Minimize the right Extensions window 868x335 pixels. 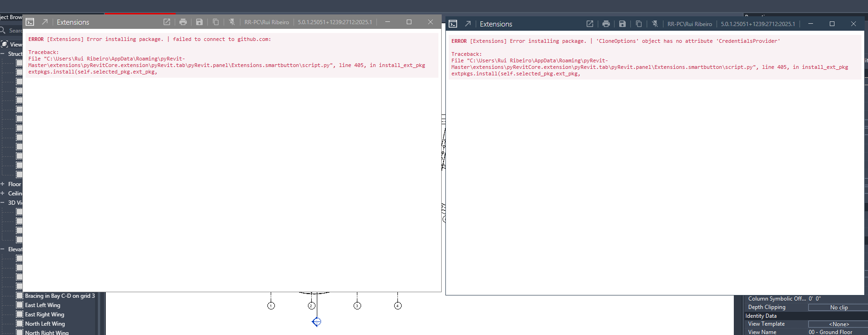click(811, 24)
